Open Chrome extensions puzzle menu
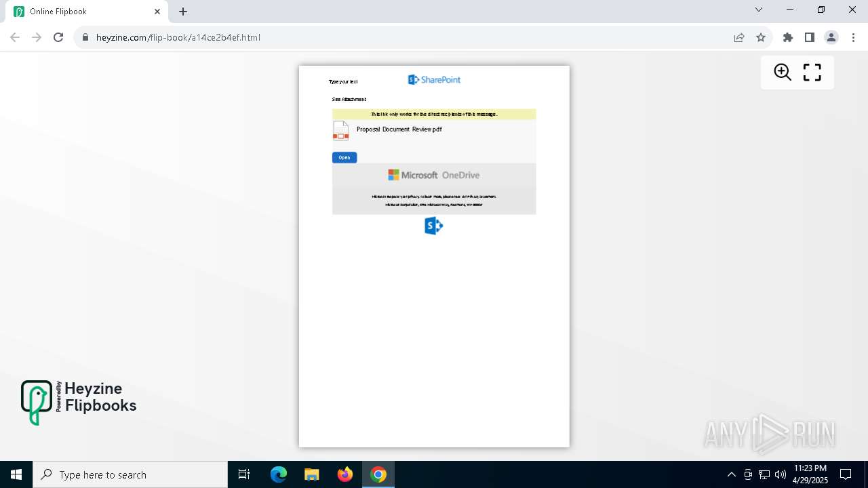The height and width of the screenshot is (488, 868). [x=788, y=37]
